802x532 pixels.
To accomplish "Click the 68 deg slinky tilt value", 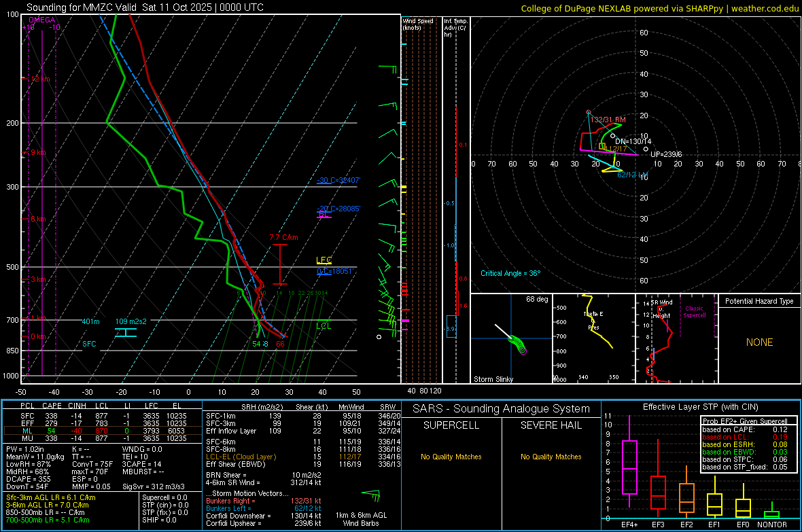I will [536, 299].
